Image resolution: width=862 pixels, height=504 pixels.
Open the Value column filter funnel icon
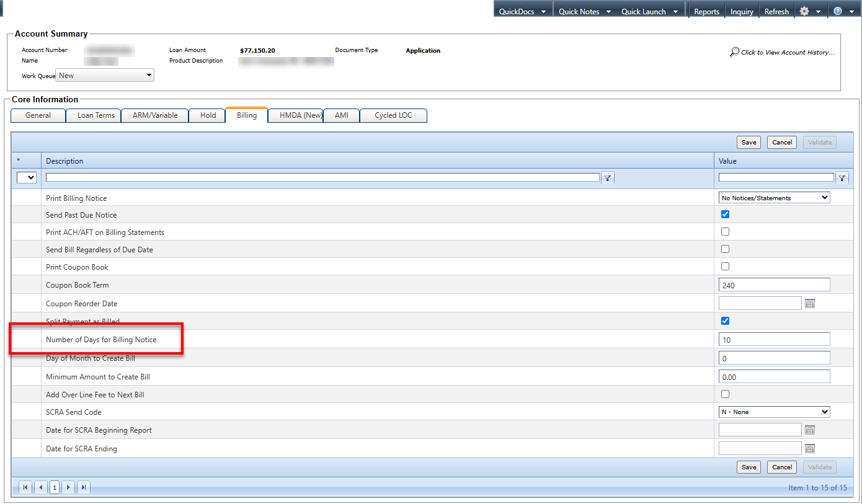[x=842, y=177]
